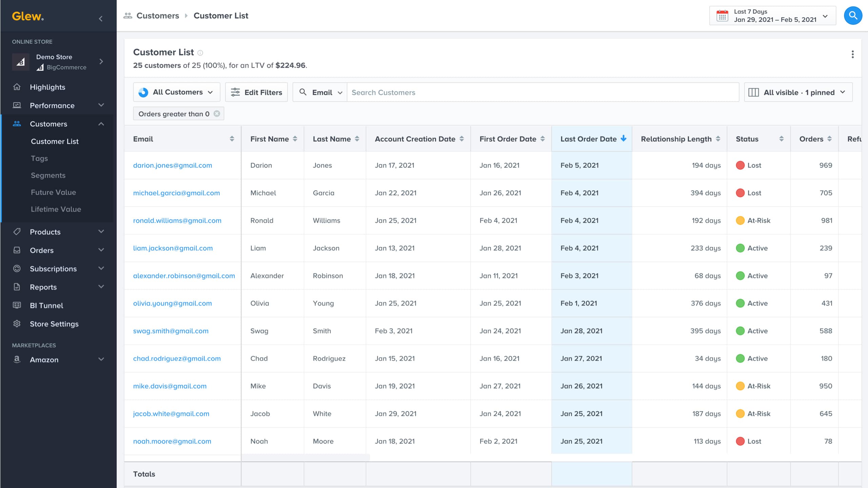The height and width of the screenshot is (488, 868).
Task: Click the calendar icon in date range picker
Action: [x=722, y=16]
